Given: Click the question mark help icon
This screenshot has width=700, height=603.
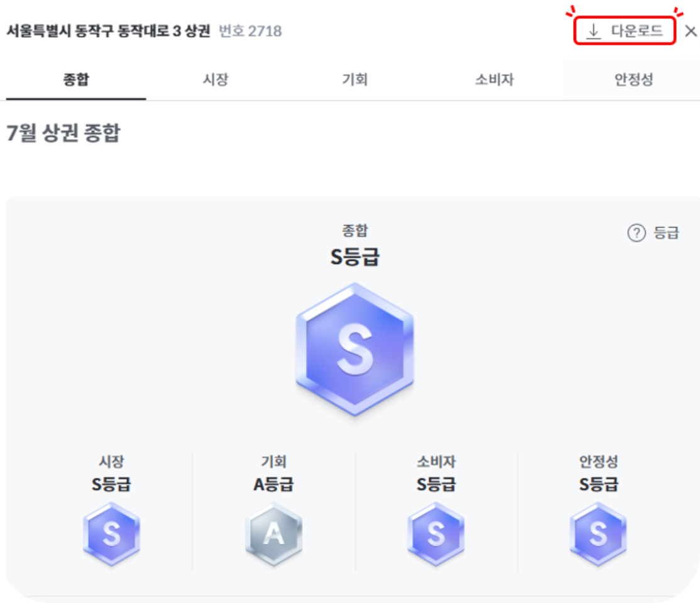Looking at the screenshot, I should (x=636, y=233).
